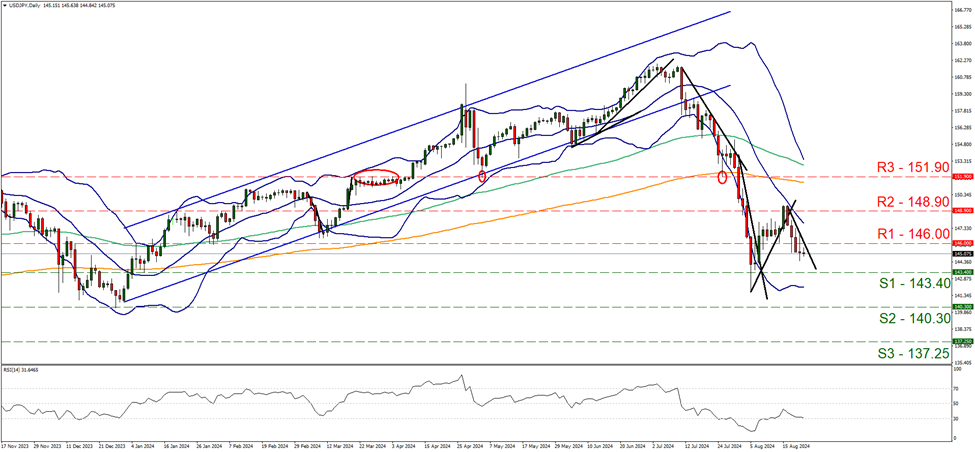This screenshot has width=975, height=452.
Task: Click the 162.270 price axis value
Action: 961,61
